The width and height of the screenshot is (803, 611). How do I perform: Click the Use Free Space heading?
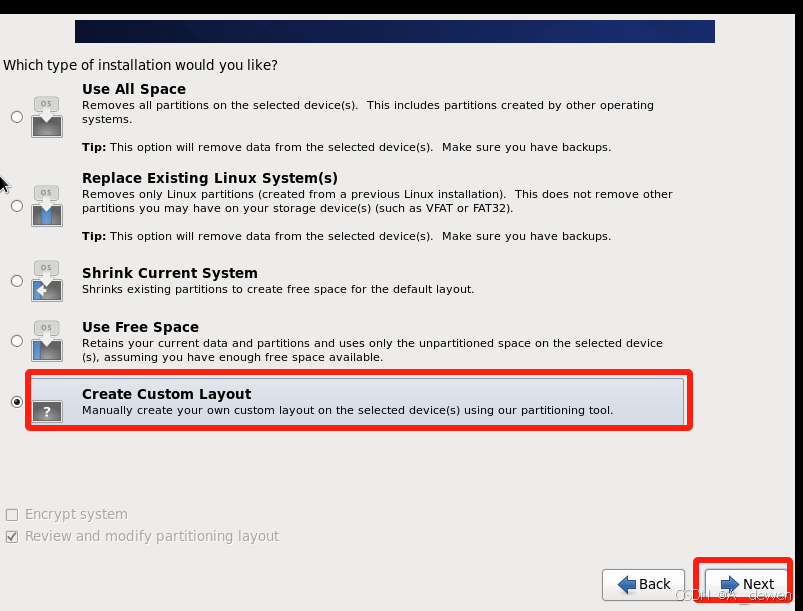point(140,327)
